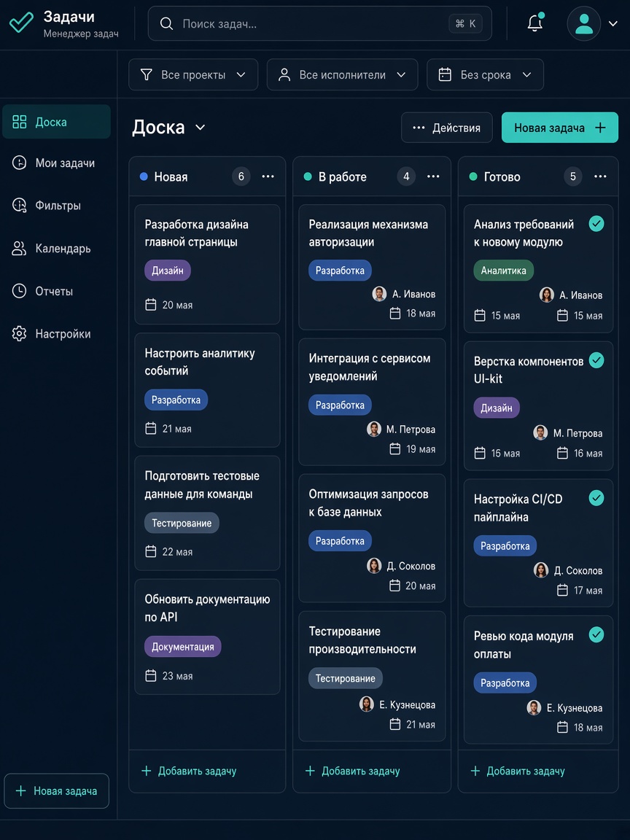
Task: Click Тестирование производительности card title
Action: 362,640
